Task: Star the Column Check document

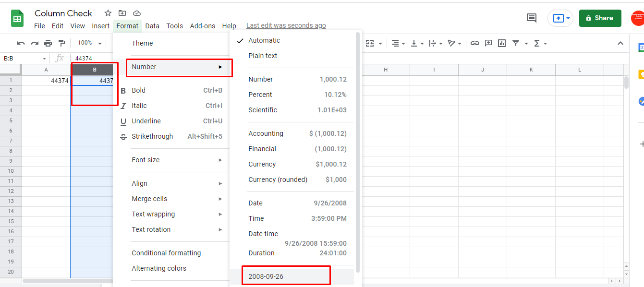Action: click(x=108, y=13)
